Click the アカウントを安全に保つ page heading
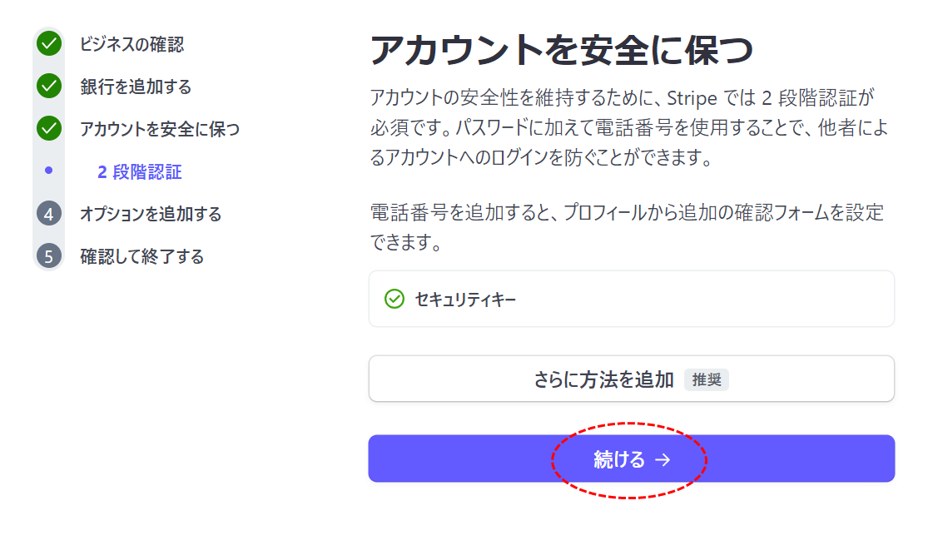 [562, 49]
